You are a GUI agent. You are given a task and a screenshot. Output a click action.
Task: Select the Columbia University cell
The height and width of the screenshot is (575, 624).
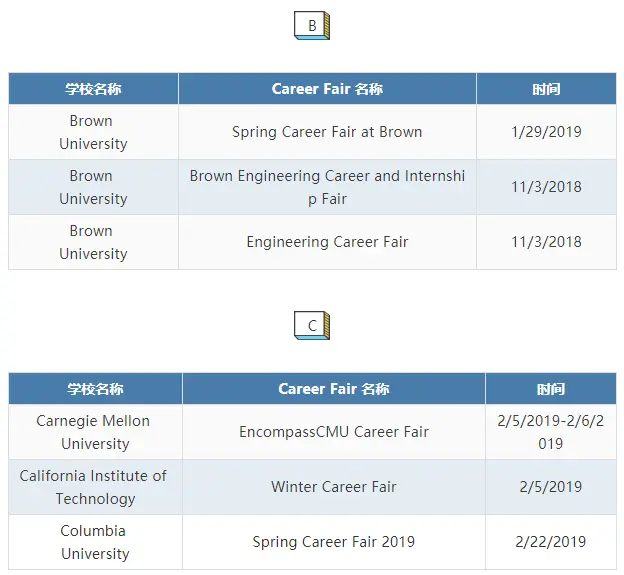pos(96,542)
